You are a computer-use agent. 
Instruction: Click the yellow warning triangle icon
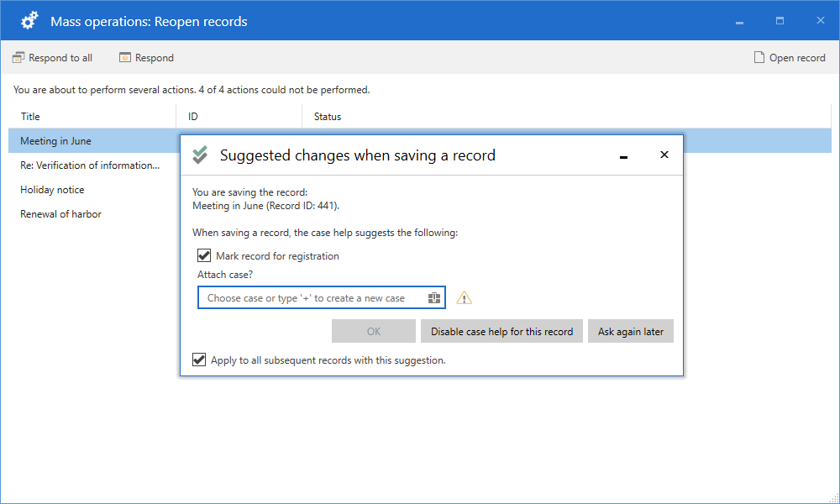(x=464, y=298)
